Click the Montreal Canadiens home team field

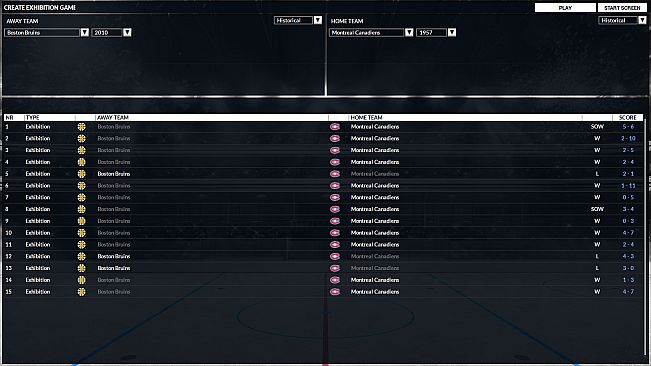(366, 32)
